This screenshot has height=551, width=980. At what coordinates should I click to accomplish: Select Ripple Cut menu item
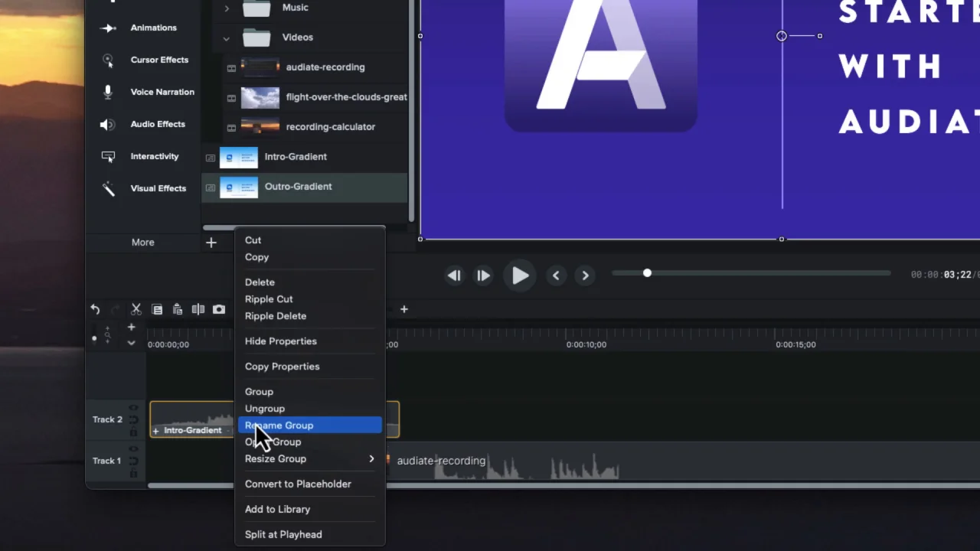tap(269, 299)
